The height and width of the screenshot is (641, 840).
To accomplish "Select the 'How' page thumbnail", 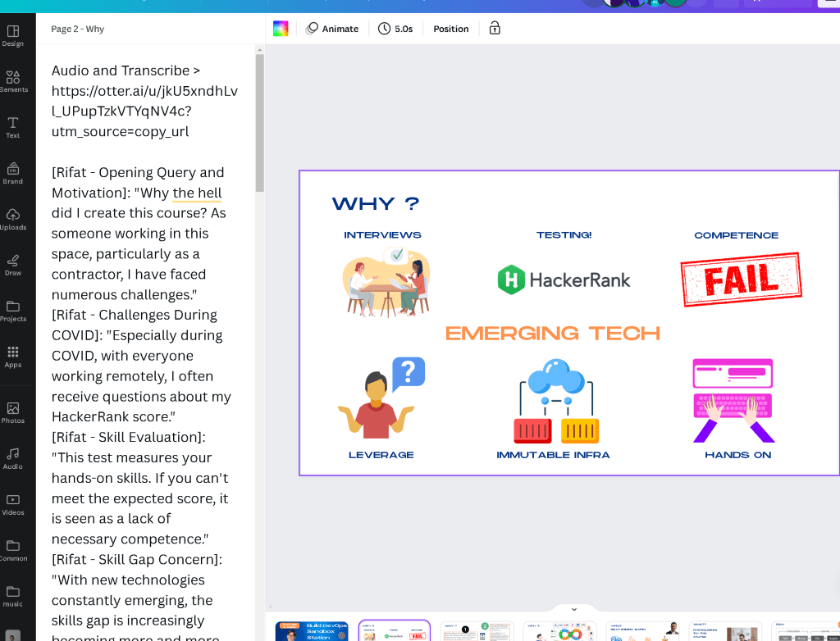I will click(x=806, y=631).
